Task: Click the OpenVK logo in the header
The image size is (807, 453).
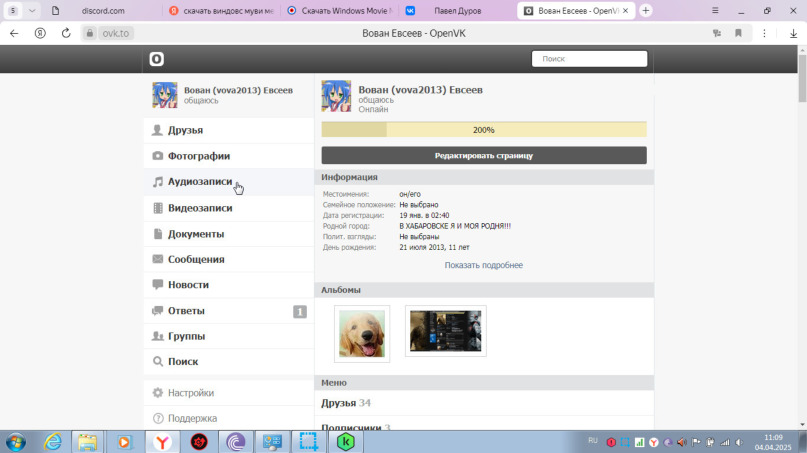Action: 157,59
